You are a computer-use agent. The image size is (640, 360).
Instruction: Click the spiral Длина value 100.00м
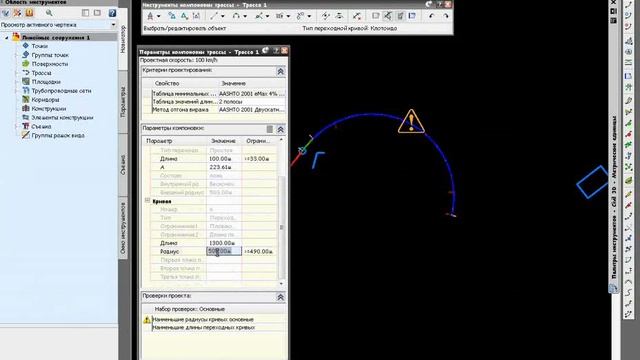[224, 158]
